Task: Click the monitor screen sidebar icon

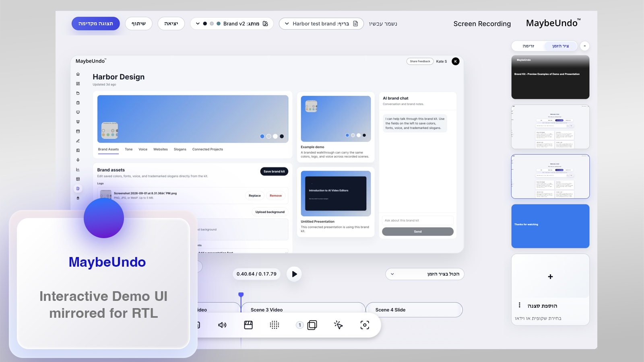Action: [78, 112]
